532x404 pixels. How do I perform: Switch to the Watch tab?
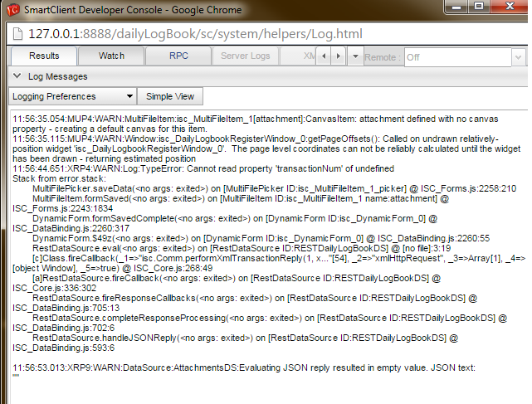click(x=111, y=56)
